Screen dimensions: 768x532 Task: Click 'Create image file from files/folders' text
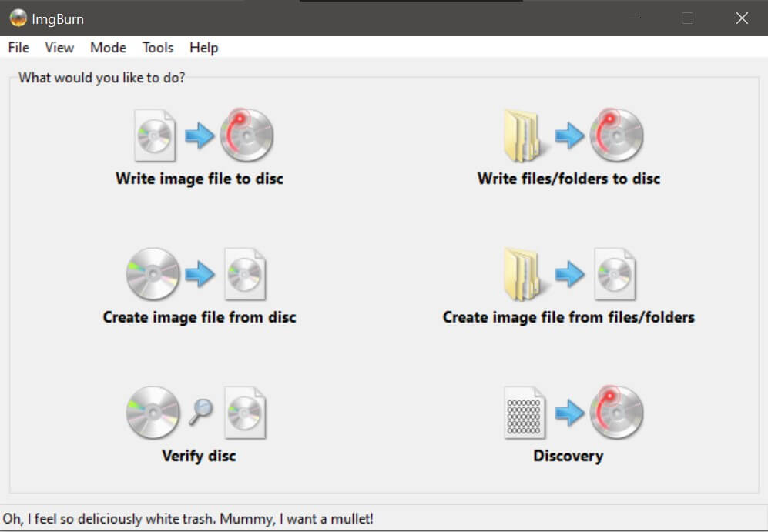pos(568,317)
